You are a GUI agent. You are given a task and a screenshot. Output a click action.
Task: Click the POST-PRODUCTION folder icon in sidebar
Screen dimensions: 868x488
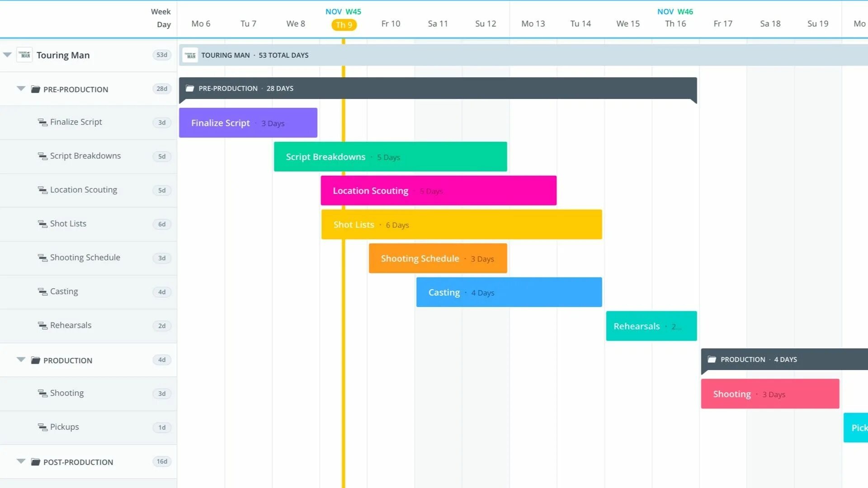35,462
